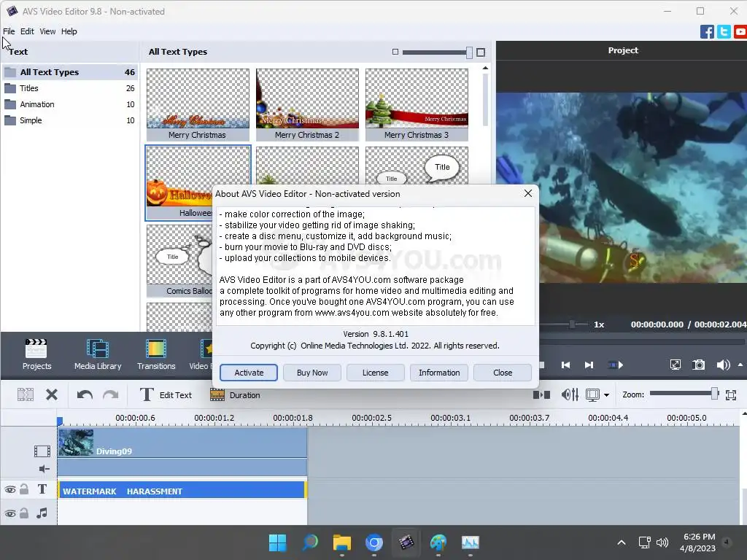Select All Text Types category

tap(70, 72)
